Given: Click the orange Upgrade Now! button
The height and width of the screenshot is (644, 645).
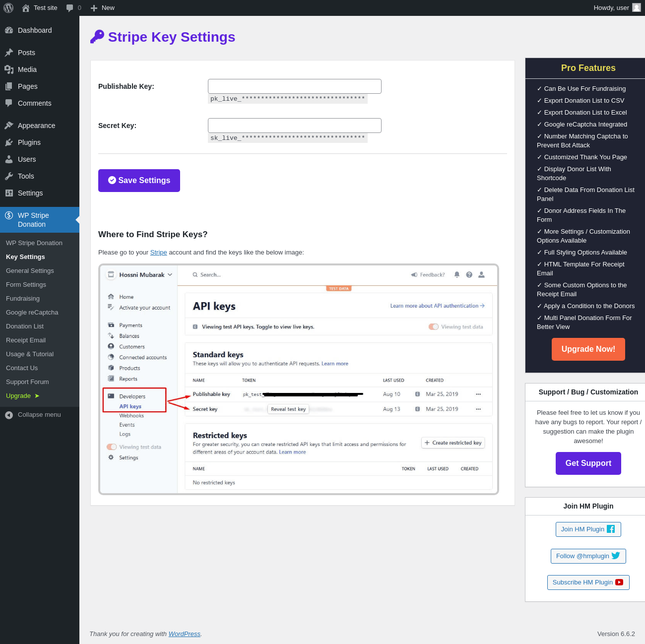Looking at the screenshot, I should coord(588,349).
